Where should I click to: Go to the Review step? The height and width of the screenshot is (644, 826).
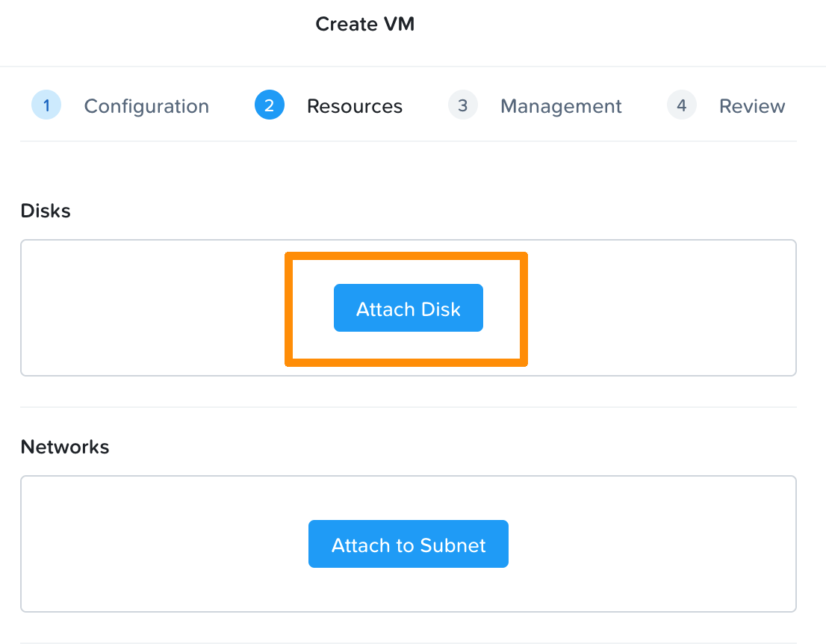coord(751,105)
